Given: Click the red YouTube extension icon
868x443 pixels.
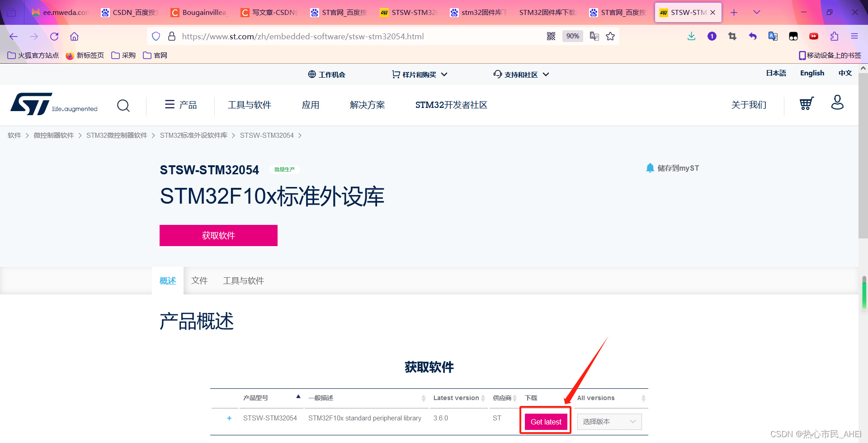Looking at the screenshot, I should click(814, 37).
